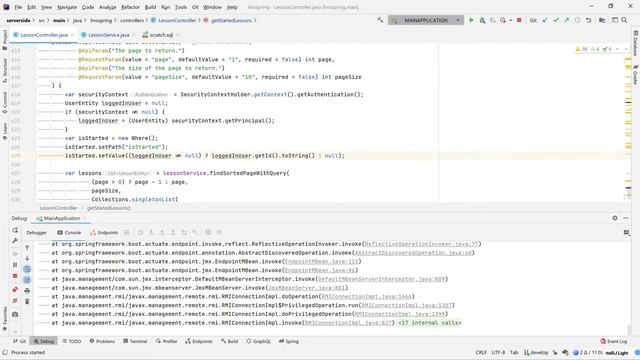Open the Console tab in debug panel
Viewport: 640px width, 360px height.
(69, 232)
